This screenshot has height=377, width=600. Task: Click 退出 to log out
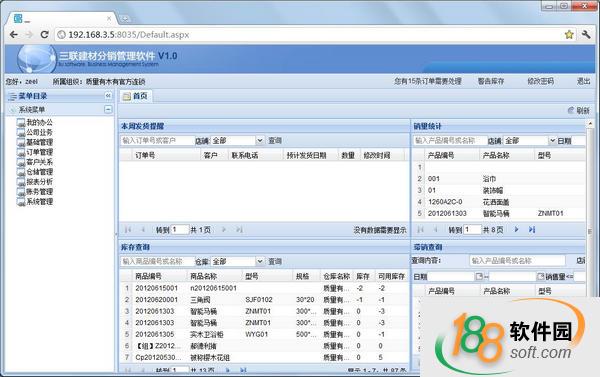pos(584,82)
